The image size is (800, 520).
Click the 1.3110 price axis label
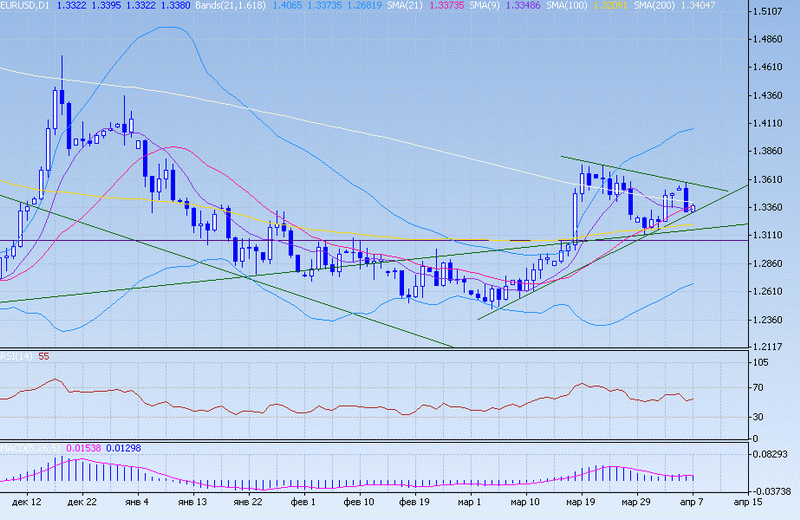coord(776,236)
